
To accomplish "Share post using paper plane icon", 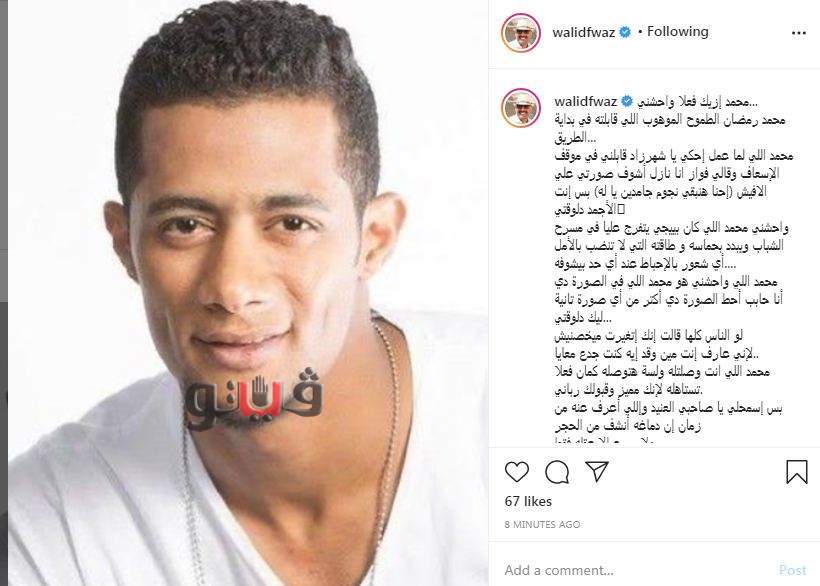I will [597, 472].
